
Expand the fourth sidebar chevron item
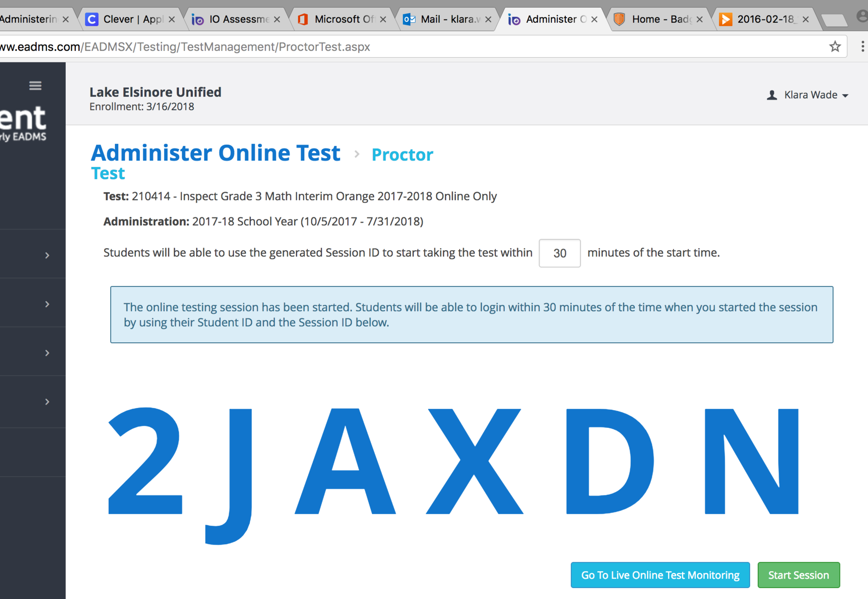[x=47, y=402]
